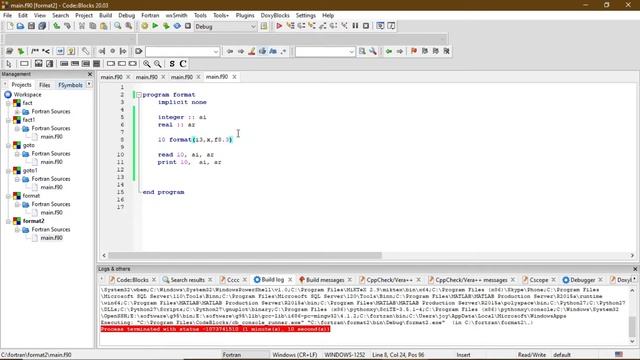Open the Build messages log tab
Viewport: 640px width, 360px height.
tap(325, 280)
